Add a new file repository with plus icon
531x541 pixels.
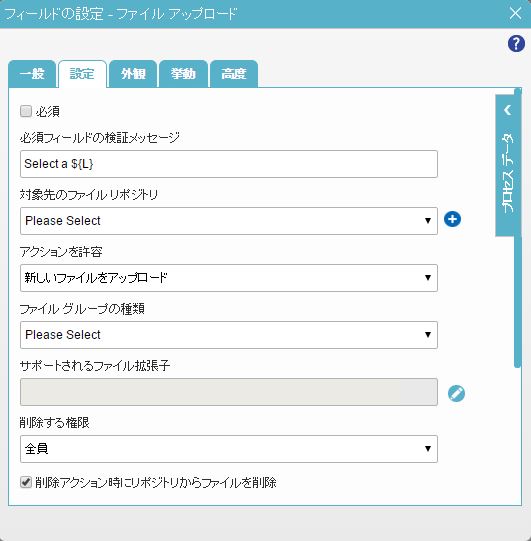(452, 219)
